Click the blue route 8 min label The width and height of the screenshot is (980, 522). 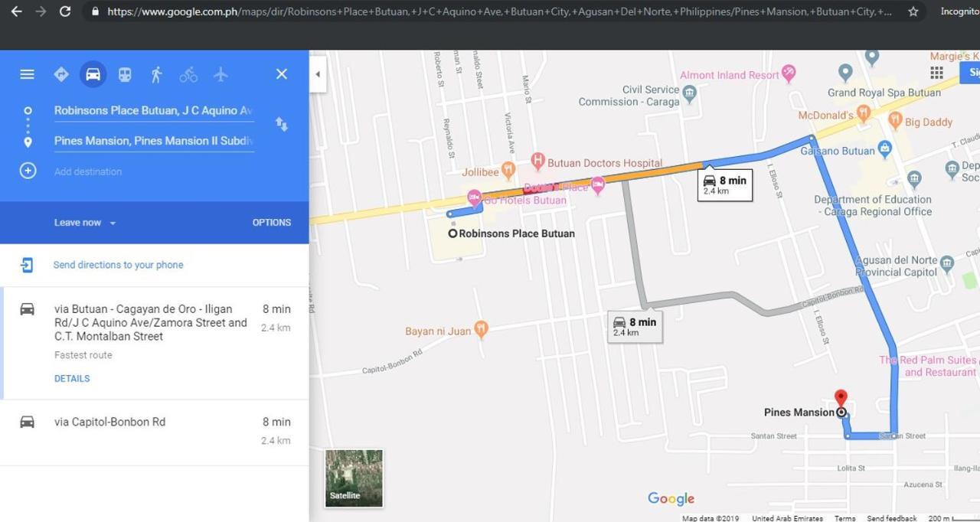tap(725, 184)
